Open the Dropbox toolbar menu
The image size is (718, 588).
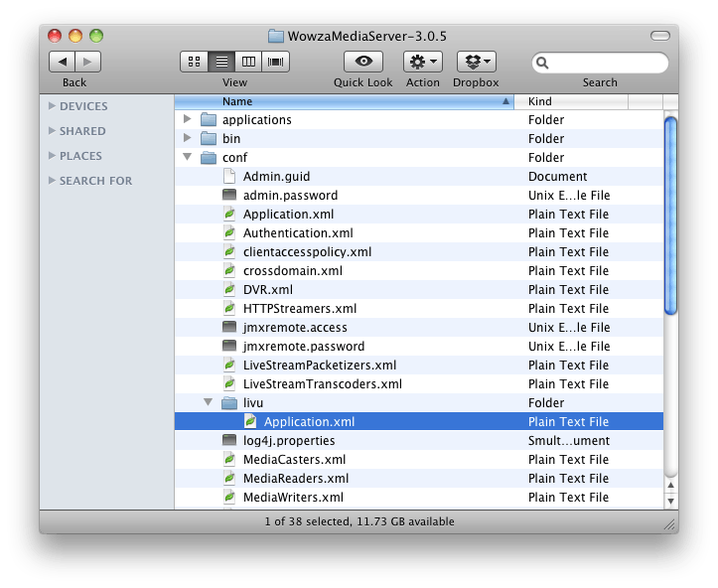[x=476, y=62]
